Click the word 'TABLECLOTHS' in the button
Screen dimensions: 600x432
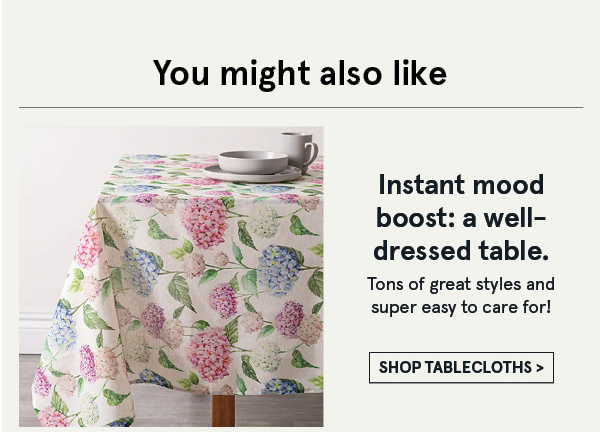(x=478, y=367)
